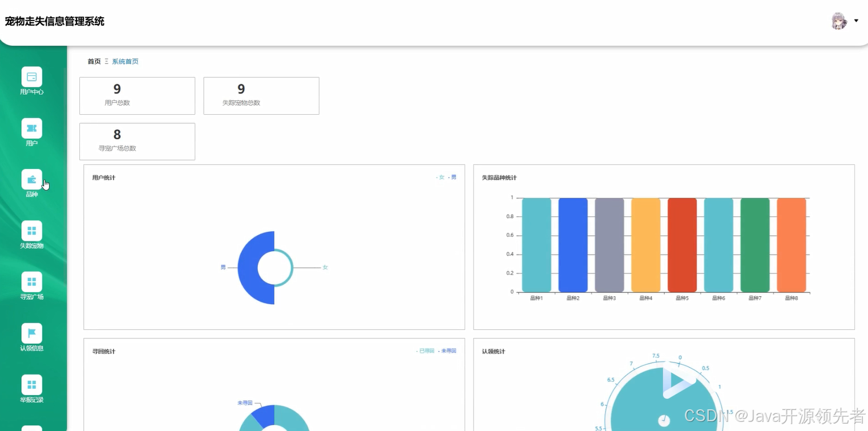Open the 举报记录 sidebar icon
The image size is (868, 431).
[x=32, y=385]
